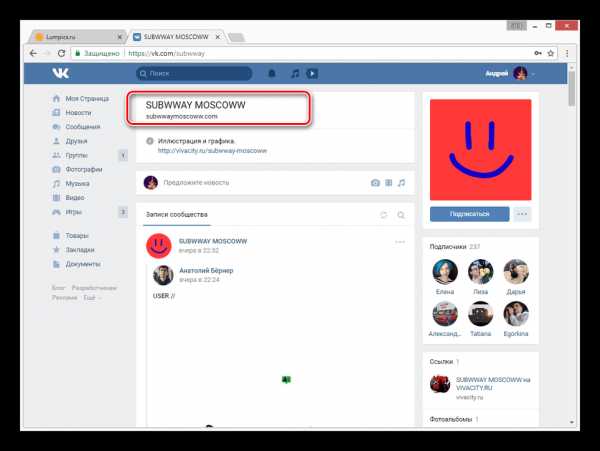Click the browser back arrow
Viewport: 600px width, 451px height.
(33, 53)
